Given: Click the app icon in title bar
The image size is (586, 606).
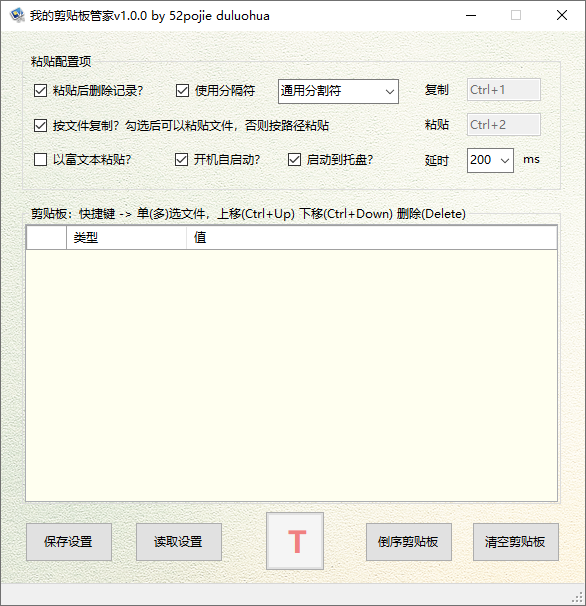Looking at the screenshot, I should pyautogui.click(x=17, y=15).
